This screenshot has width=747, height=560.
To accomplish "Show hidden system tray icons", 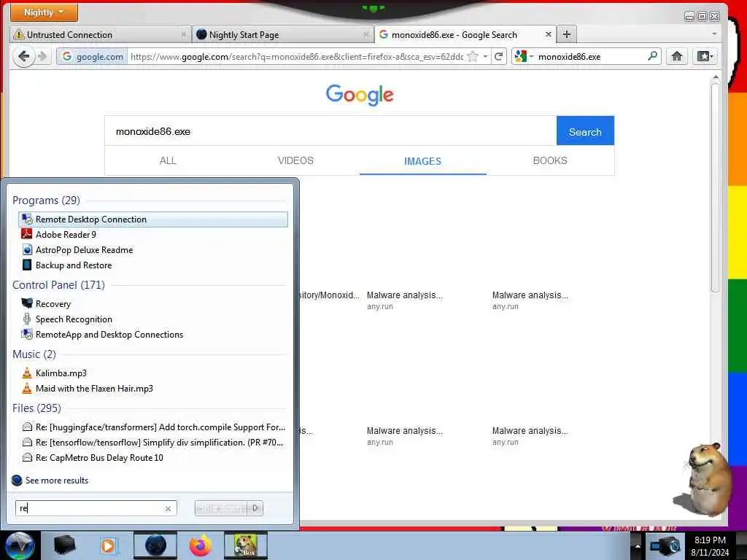I will pos(637,546).
